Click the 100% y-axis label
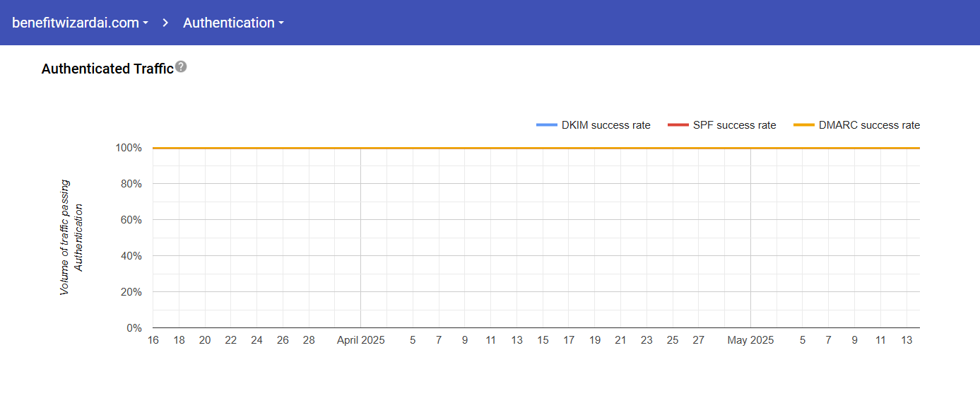This screenshot has height=401, width=980. [x=129, y=148]
